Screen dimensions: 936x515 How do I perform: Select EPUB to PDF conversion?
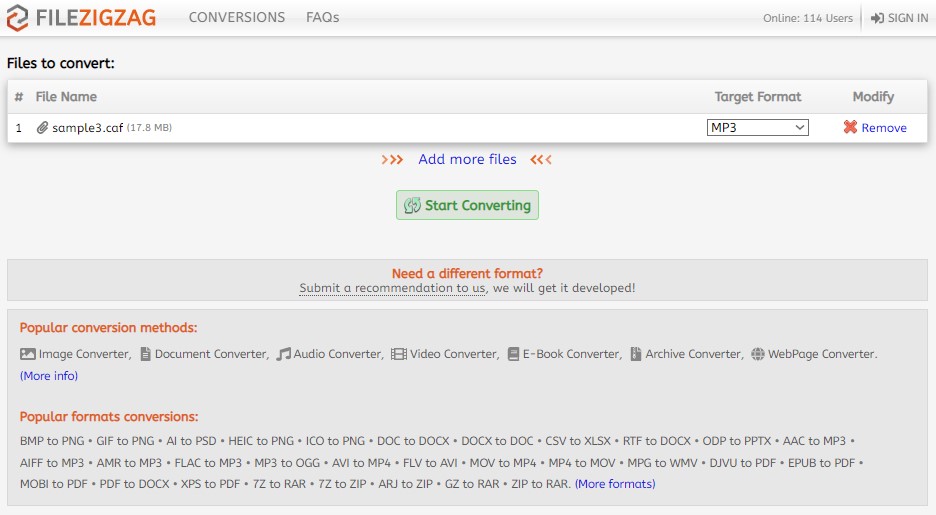[821, 463]
